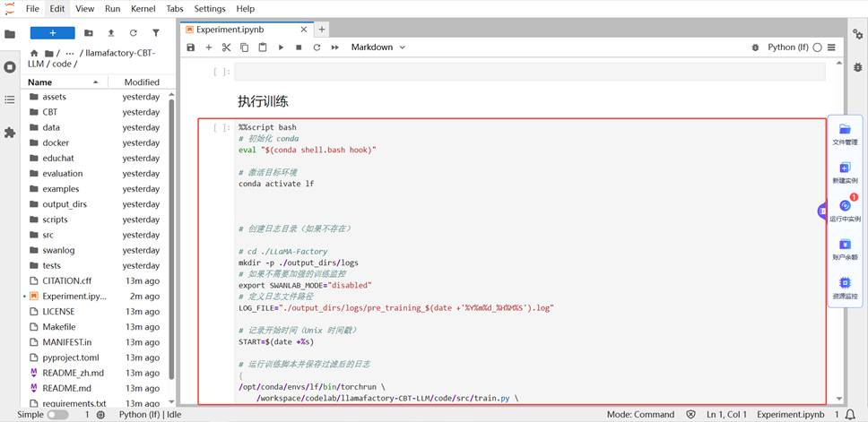Switch kernel via Python (lf) label

click(x=787, y=47)
